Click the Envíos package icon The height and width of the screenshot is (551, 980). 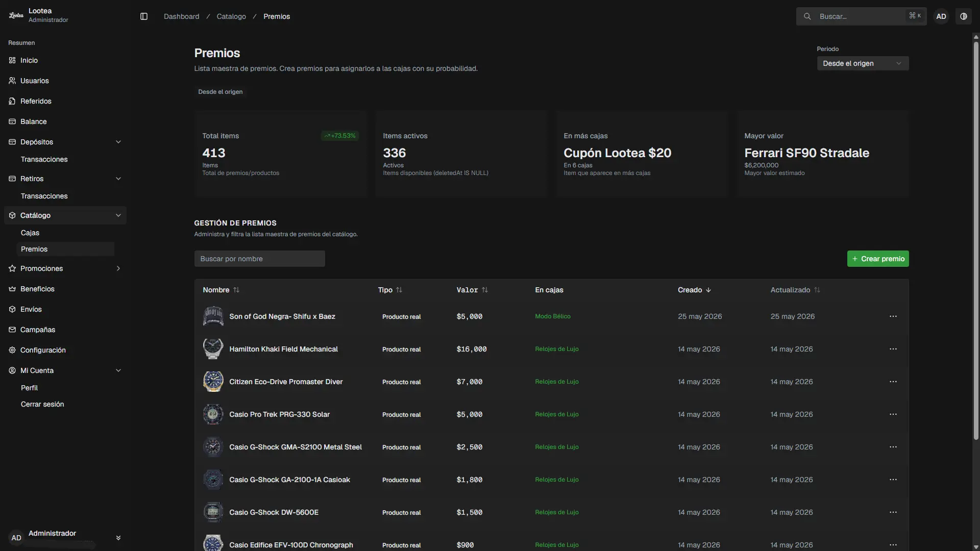click(x=12, y=309)
